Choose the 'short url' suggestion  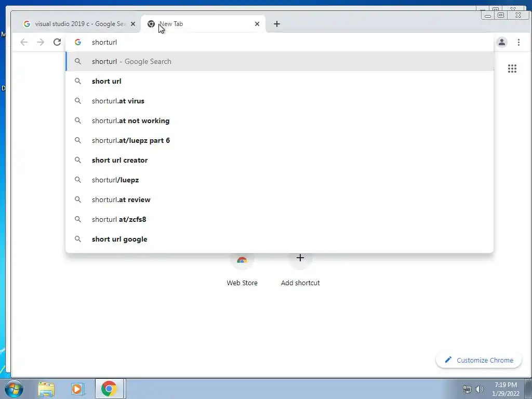[280, 81]
